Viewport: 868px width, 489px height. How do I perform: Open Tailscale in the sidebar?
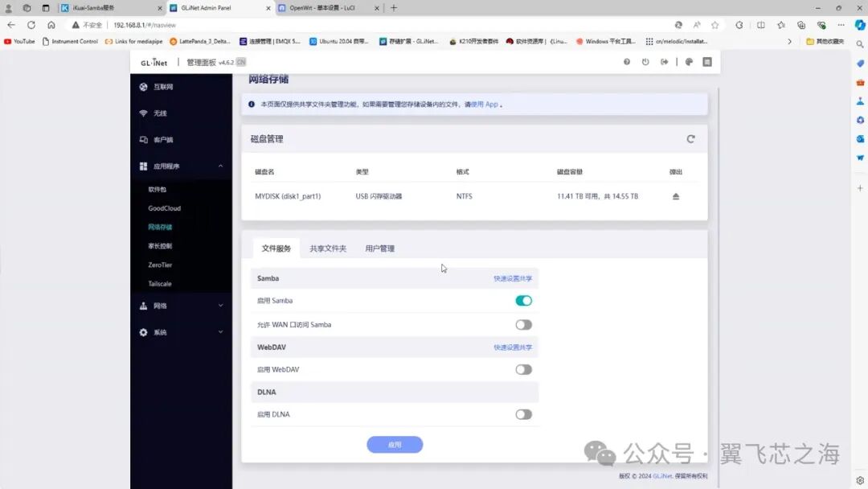(x=159, y=284)
